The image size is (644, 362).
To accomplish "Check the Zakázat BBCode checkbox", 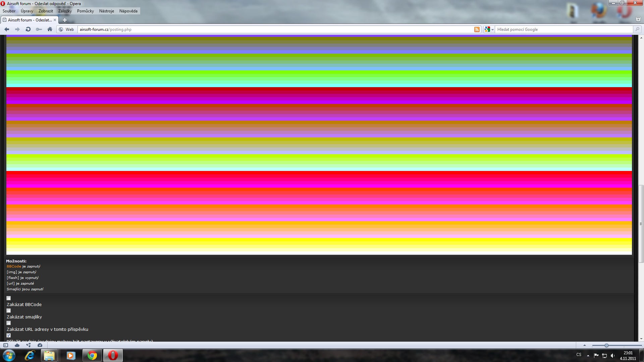I will (x=9, y=298).
